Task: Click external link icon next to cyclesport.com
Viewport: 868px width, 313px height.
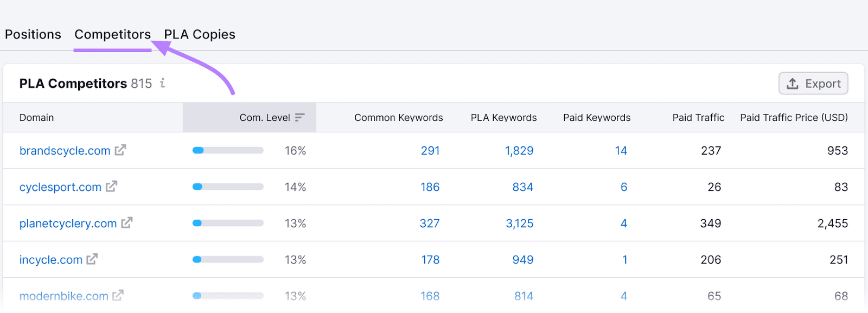Action: click(x=112, y=187)
